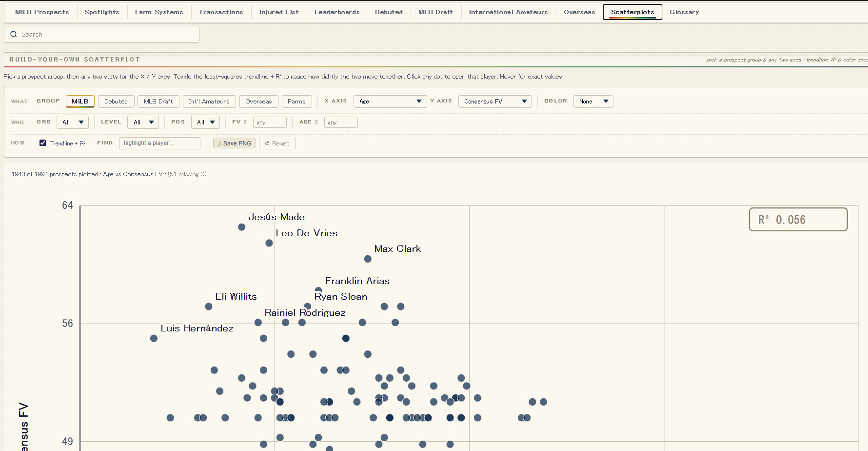Screen dimensions: 868x451
Task: Switch to the Spotlights tab
Action: point(102,12)
